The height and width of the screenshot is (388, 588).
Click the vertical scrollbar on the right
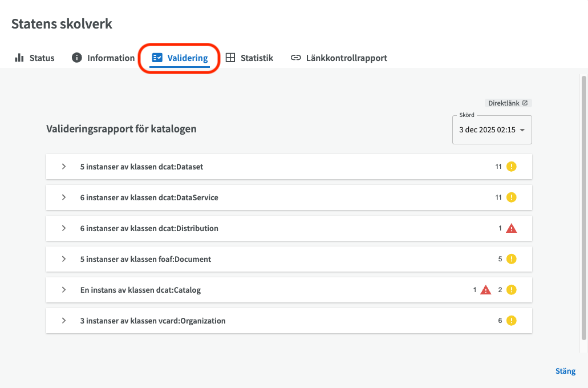tap(583, 205)
